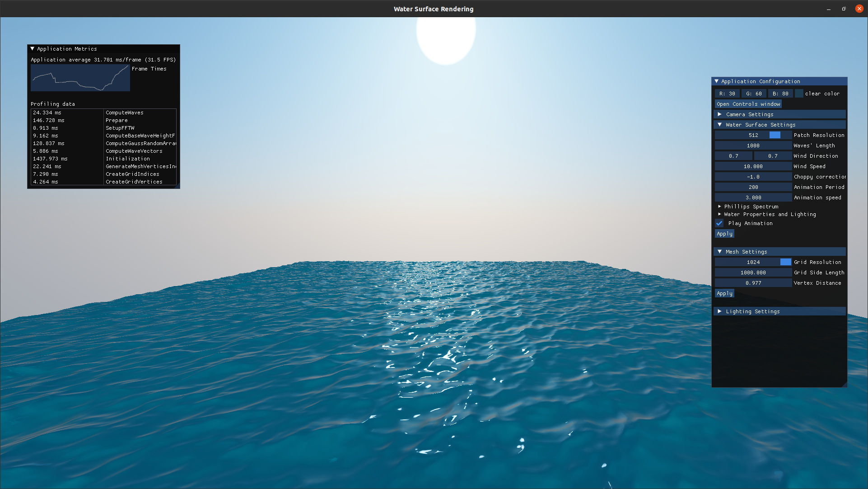Expand the Phillips Spectrum tree node
The width and height of the screenshot is (868, 489).
720,207
